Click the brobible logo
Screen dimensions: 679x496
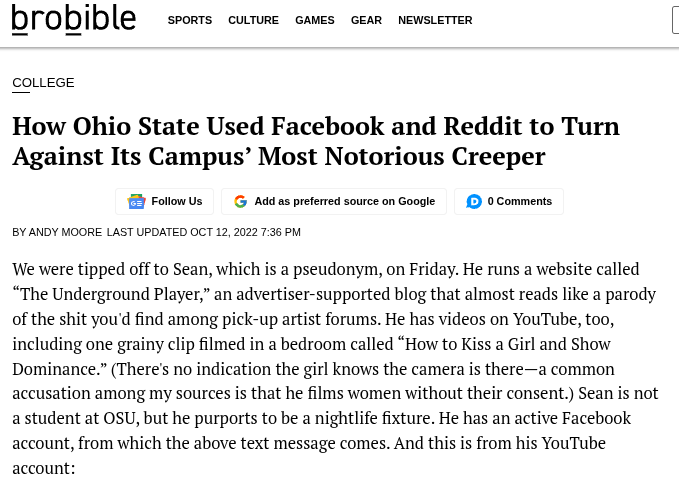(x=74, y=19)
